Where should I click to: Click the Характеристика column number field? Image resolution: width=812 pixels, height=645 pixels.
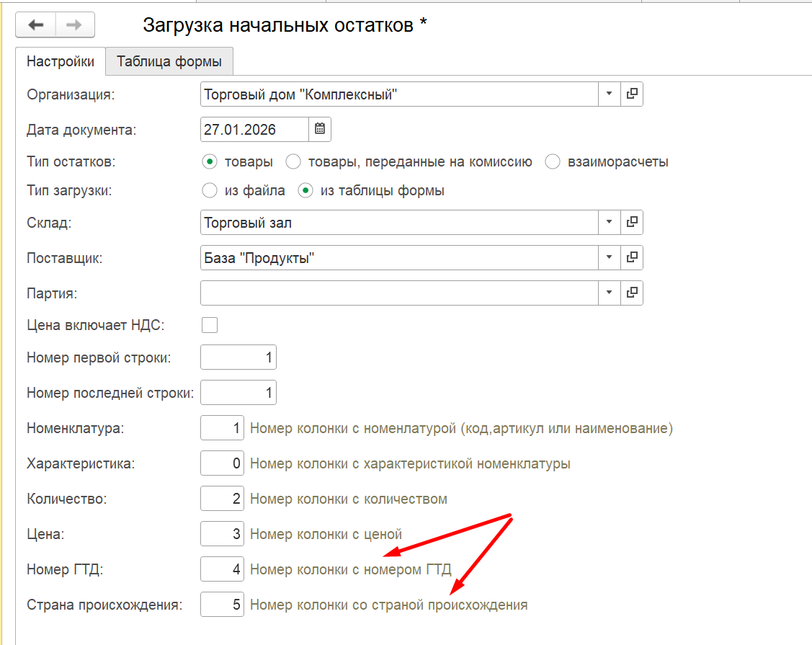point(222,463)
